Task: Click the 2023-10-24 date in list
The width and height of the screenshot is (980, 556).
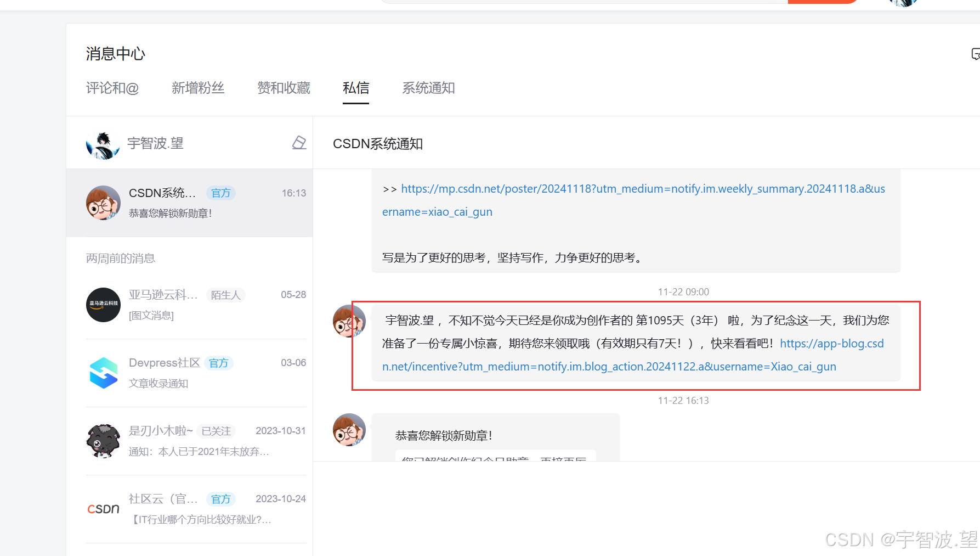Action: pos(281,499)
